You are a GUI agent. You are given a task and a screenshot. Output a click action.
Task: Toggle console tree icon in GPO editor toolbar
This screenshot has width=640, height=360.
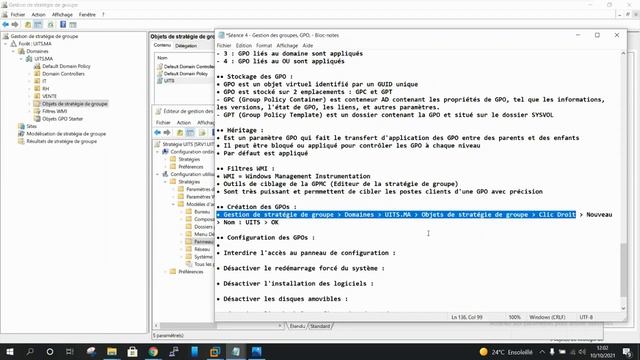coord(190,132)
